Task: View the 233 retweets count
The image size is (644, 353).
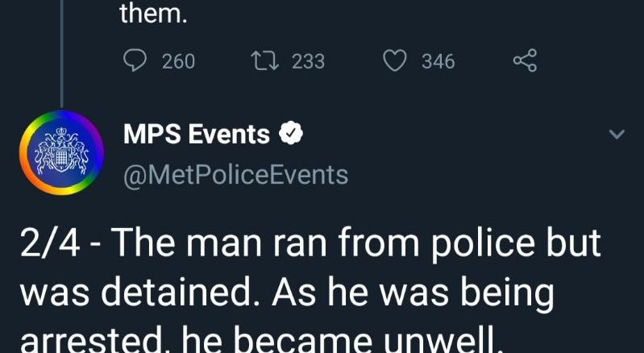Action: click(x=309, y=61)
